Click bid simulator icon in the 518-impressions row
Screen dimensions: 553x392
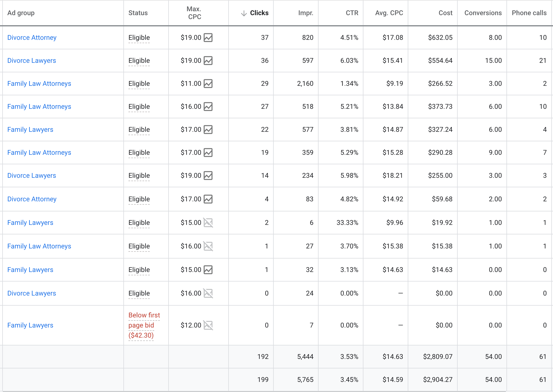[208, 107]
